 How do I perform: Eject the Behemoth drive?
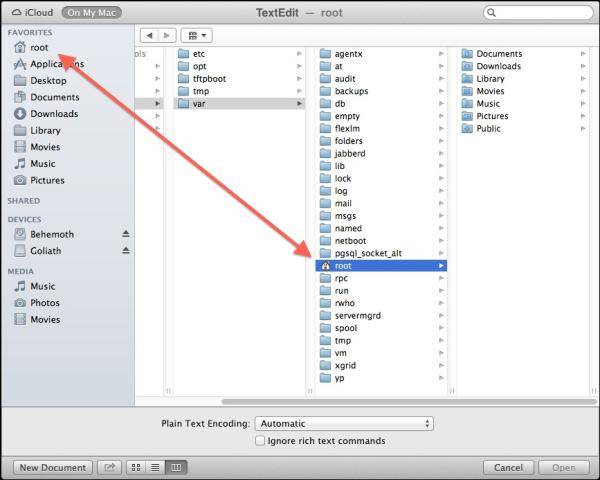(126, 233)
